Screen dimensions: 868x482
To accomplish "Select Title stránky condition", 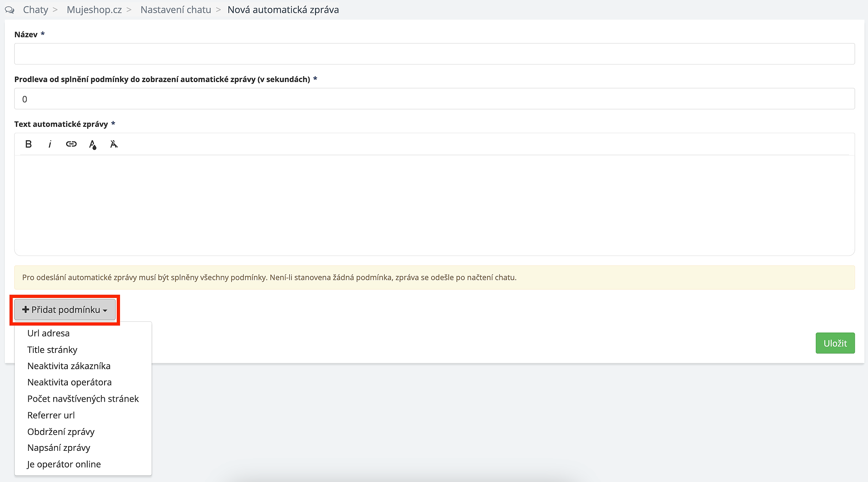I will 52,349.
